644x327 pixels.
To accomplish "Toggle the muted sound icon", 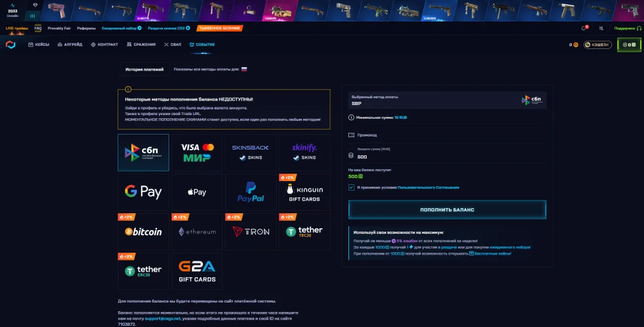I will coord(601,28).
